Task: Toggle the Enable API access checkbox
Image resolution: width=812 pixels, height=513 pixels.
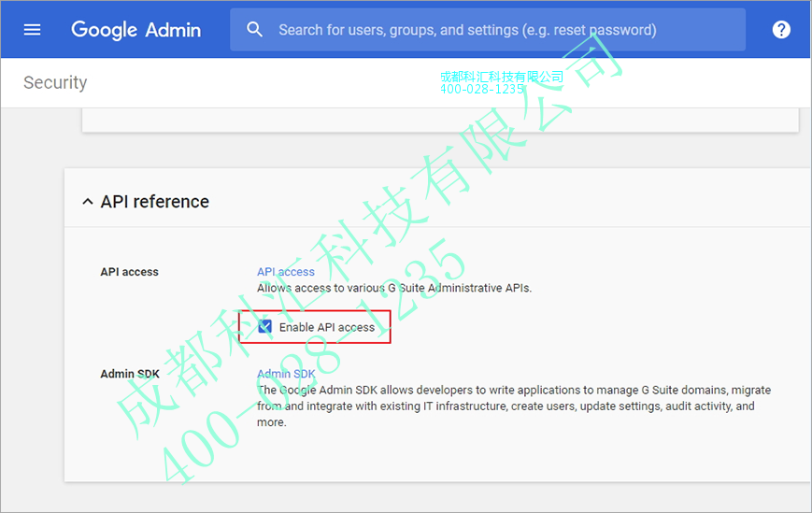Action: (264, 327)
